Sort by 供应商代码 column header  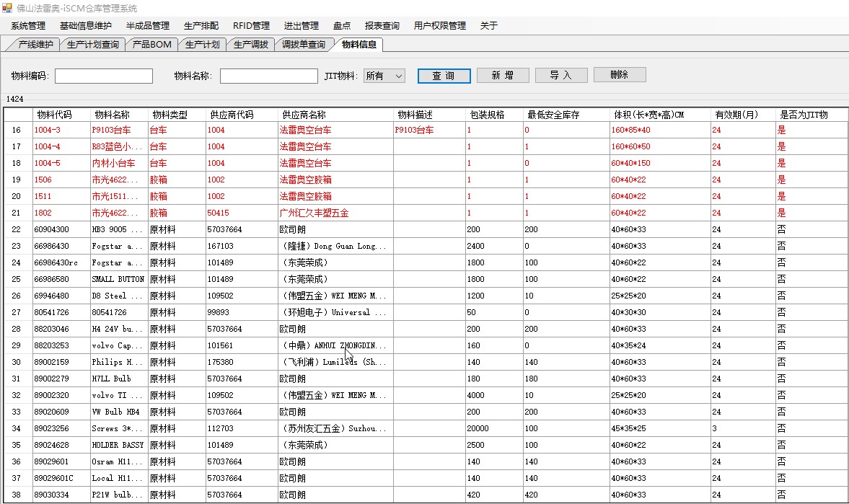coord(242,115)
